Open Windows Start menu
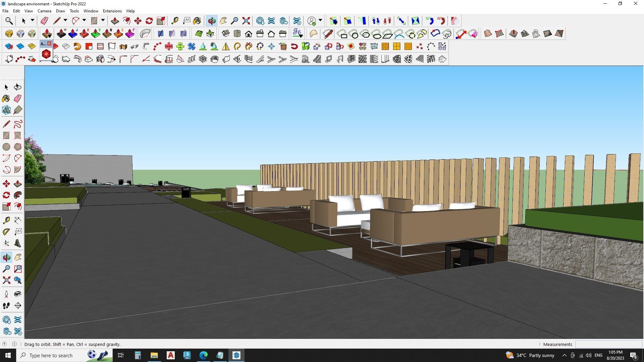The height and width of the screenshot is (362, 644). point(8,355)
